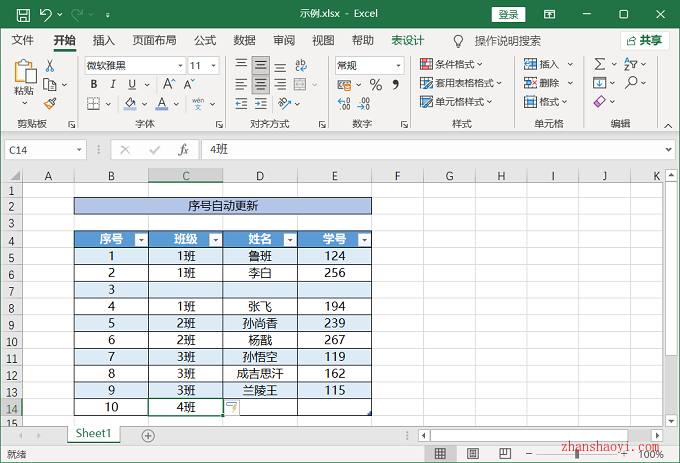Viewport: 680px width, 463px height.
Task: Choose fill color bucket
Action: click(130, 104)
